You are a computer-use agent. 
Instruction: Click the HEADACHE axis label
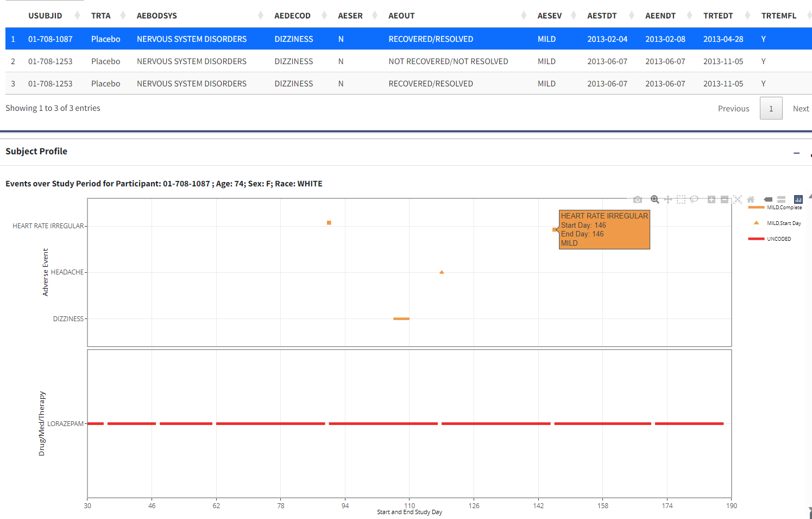(x=67, y=272)
